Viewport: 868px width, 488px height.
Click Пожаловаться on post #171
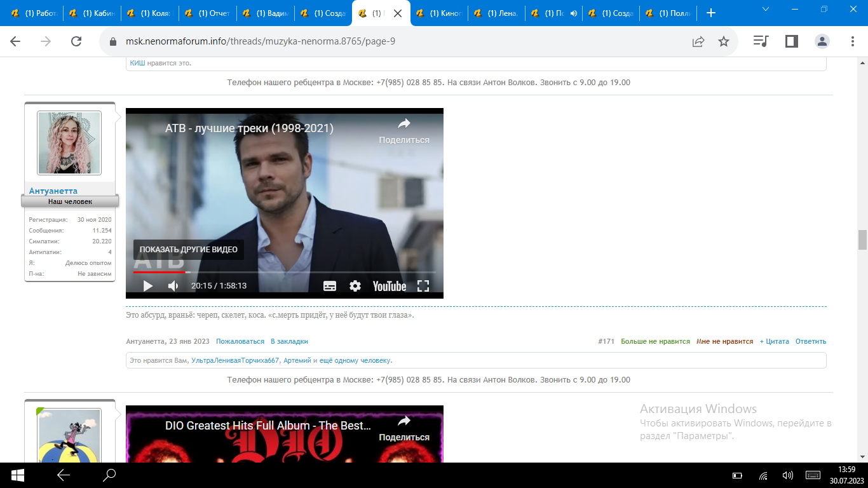click(x=240, y=341)
